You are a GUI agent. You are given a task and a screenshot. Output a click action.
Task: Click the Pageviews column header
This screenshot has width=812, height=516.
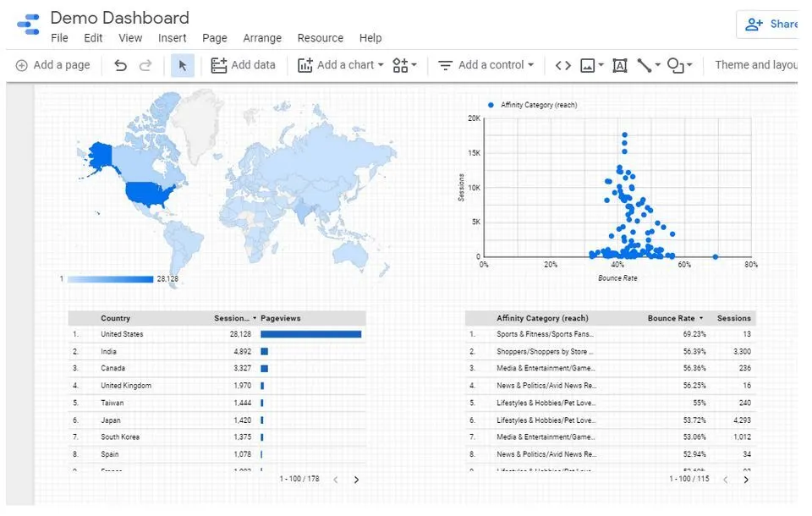point(280,318)
